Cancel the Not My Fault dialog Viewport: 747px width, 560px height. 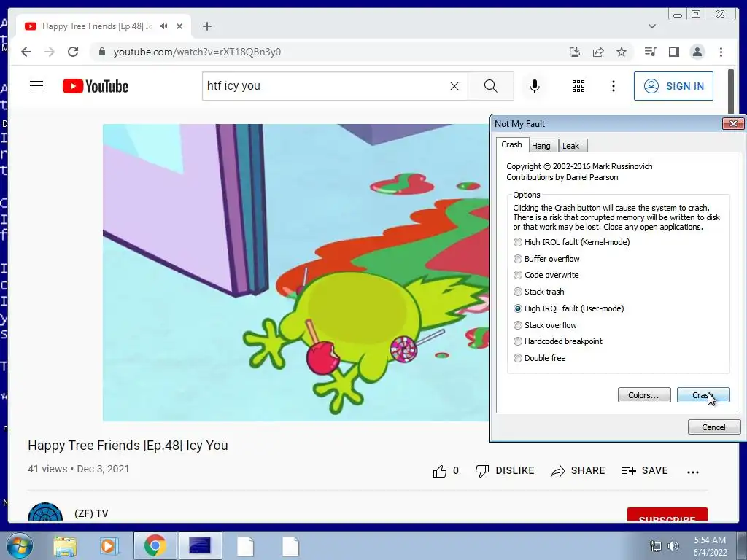tap(713, 427)
